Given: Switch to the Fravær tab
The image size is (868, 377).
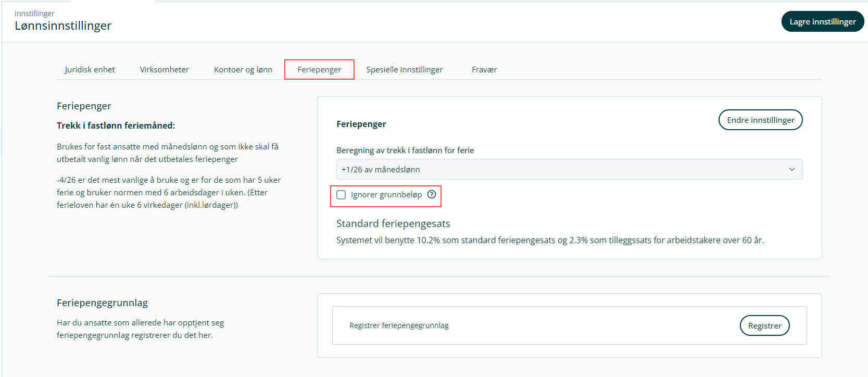Looking at the screenshot, I should [x=484, y=70].
